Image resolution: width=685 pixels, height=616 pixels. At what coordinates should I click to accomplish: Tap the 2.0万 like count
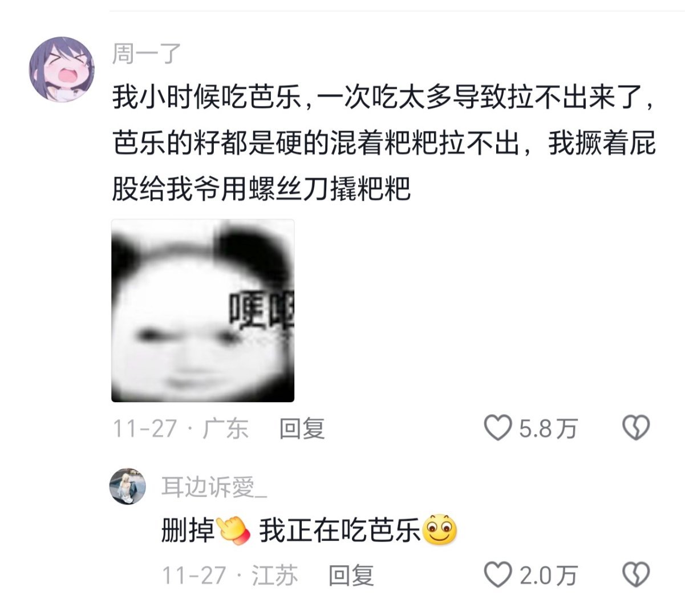pos(548,575)
